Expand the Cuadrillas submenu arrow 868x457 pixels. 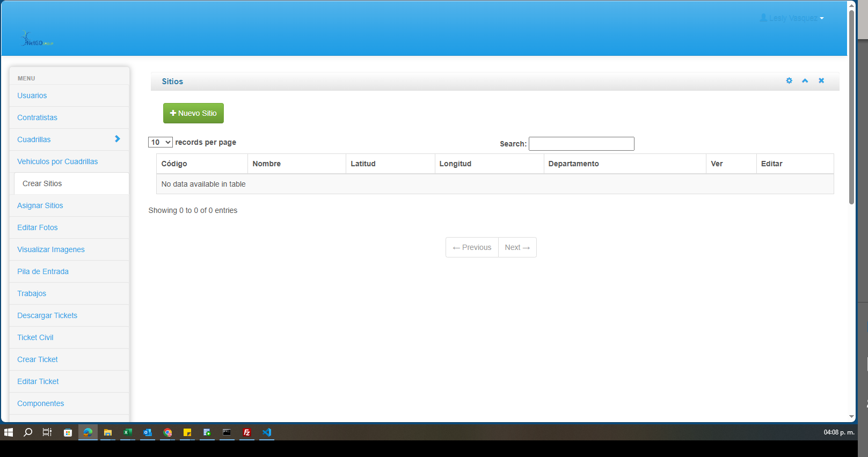[117, 139]
